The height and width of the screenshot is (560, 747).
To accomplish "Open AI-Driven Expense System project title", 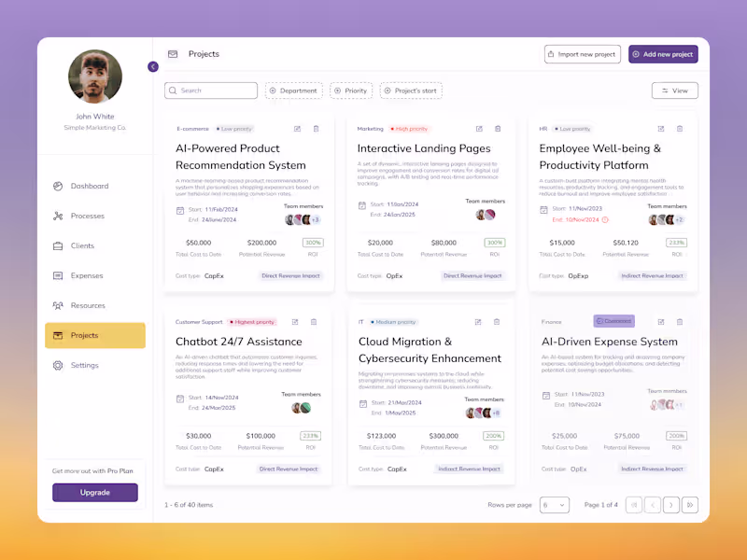I will 610,342.
